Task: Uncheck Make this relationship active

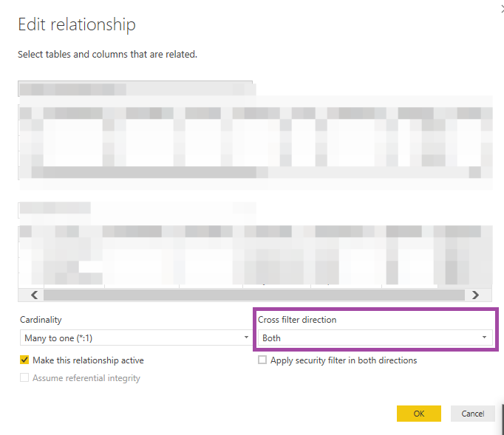Action: pos(24,360)
